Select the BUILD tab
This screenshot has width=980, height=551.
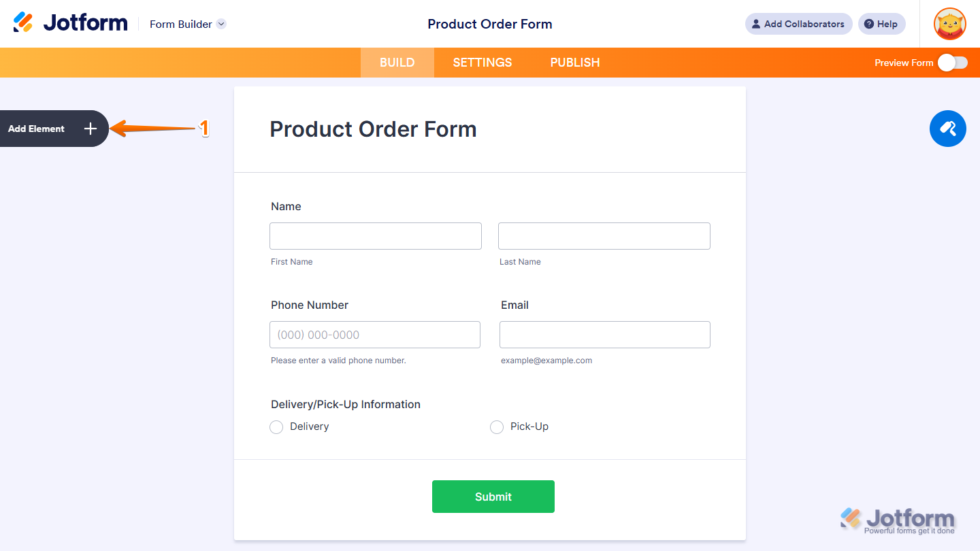397,62
